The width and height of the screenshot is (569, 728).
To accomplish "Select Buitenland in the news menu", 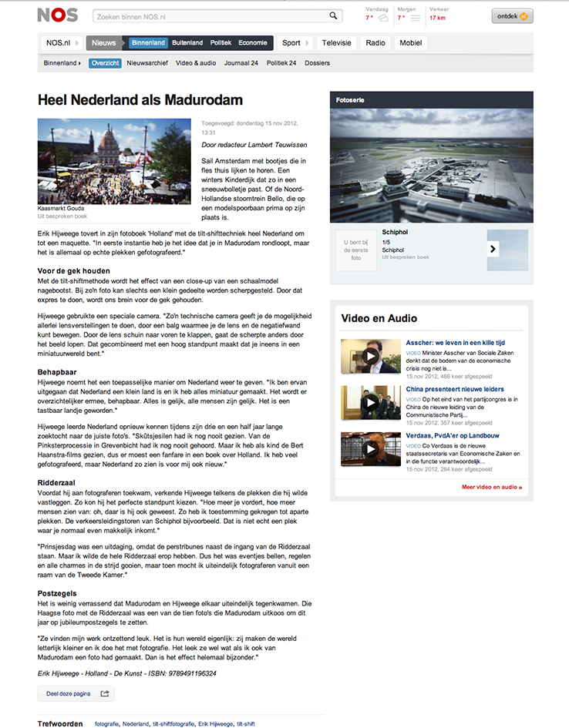I will (187, 43).
